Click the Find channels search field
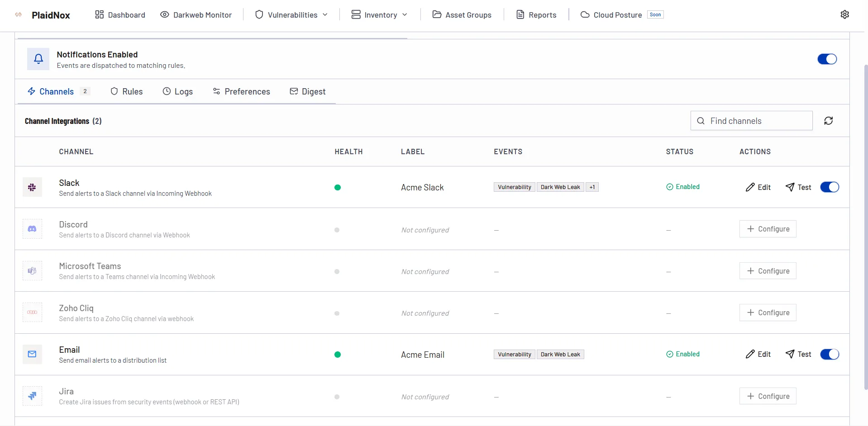The image size is (868, 426). coord(751,120)
